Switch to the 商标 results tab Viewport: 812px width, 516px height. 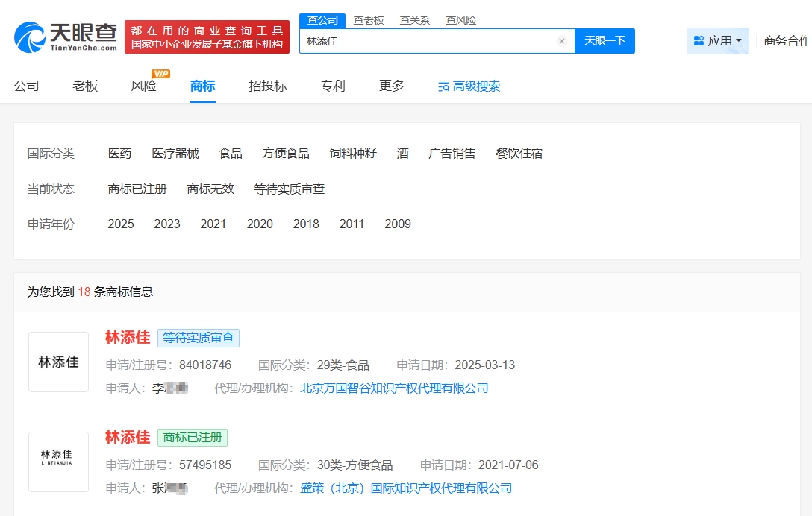[x=202, y=86]
